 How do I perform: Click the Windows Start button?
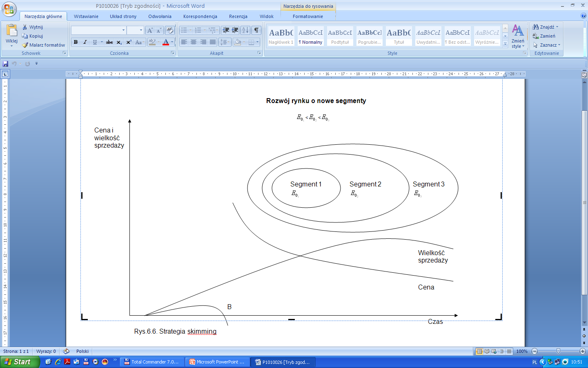pyautogui.click(x=20, y=362)
